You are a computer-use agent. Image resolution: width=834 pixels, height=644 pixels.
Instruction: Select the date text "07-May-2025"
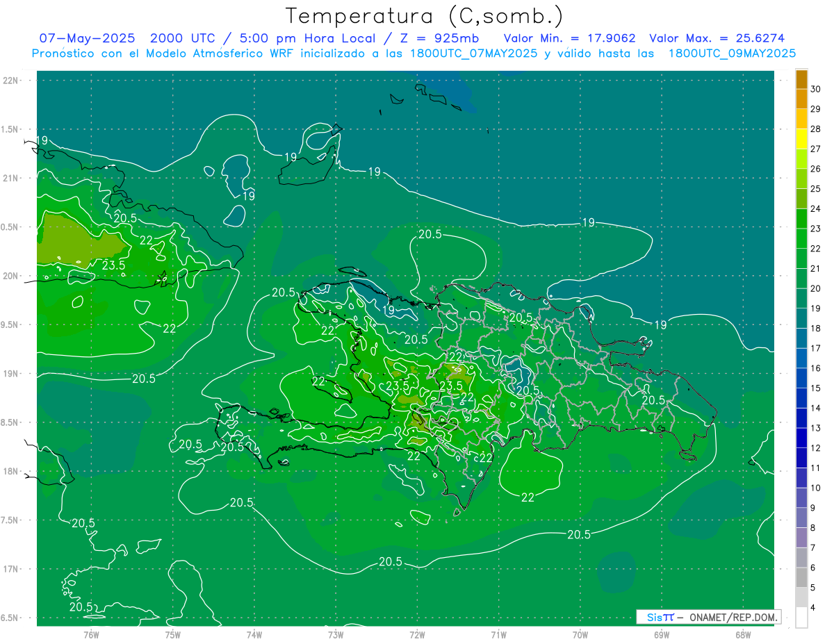click(x=87, y=38)
